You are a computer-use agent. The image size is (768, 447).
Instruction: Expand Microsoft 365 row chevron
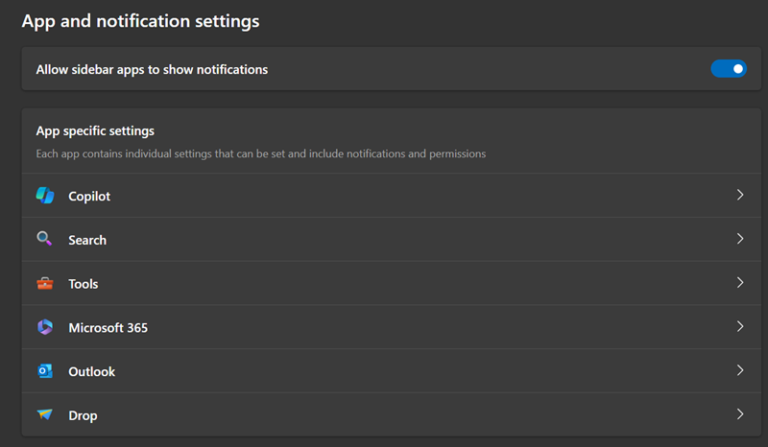tap(740, 327)
